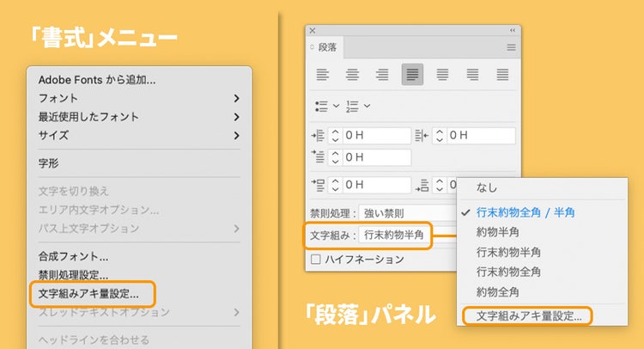This screenshot has width=644, height=349.
Task: Click greyed スレッドテキストオプション item
Action: pyautogui.click(x=139, y=312)
